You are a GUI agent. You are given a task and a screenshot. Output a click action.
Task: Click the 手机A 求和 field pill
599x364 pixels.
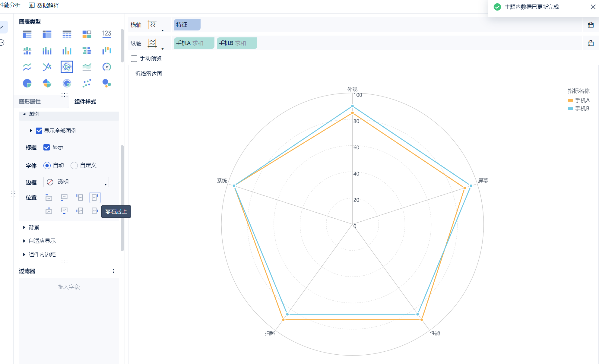(x=194, y=43)
